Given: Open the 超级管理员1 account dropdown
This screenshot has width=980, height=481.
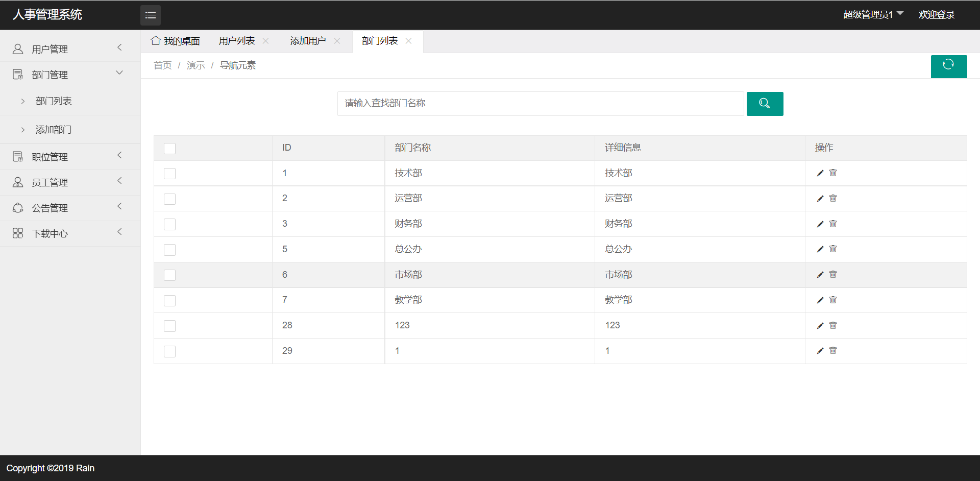Looking at the screenshot, I should pyautogui.click(x=873, y=14).
